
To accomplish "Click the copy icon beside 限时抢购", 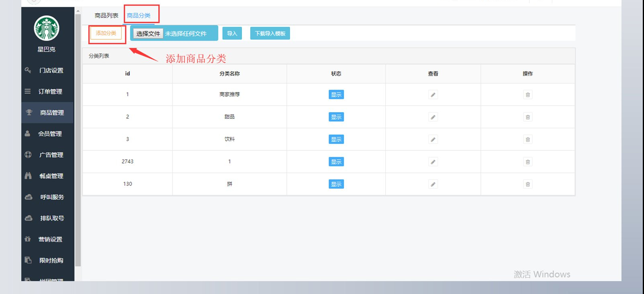I will click(28, 260).
